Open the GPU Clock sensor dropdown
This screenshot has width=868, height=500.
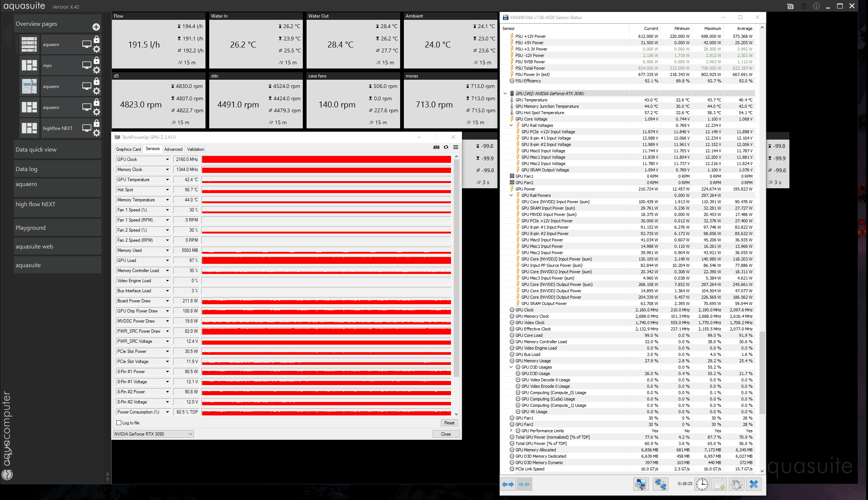tap(167, 159)
